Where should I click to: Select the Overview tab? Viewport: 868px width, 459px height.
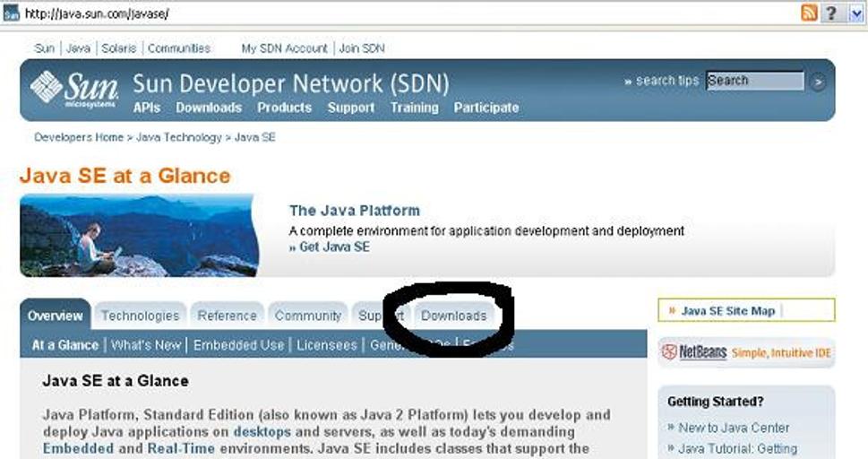tap(56, 316)
